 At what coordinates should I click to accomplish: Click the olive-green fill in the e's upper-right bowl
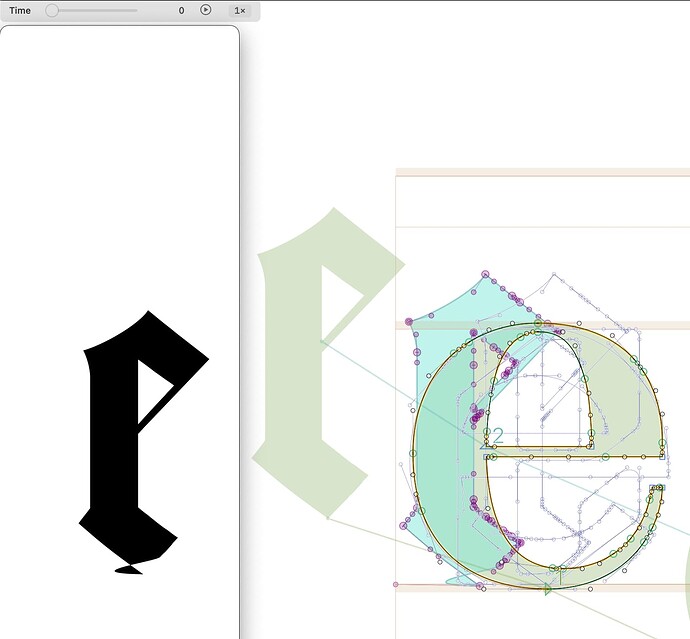tap(625, 395)
